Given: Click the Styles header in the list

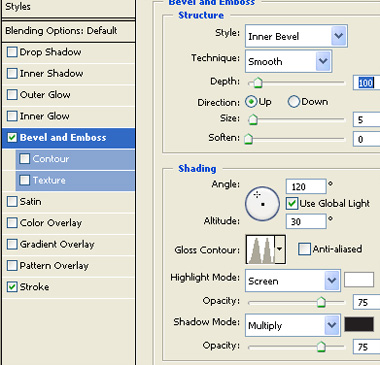Looking at the screenshot, I should tap(18, 7).
